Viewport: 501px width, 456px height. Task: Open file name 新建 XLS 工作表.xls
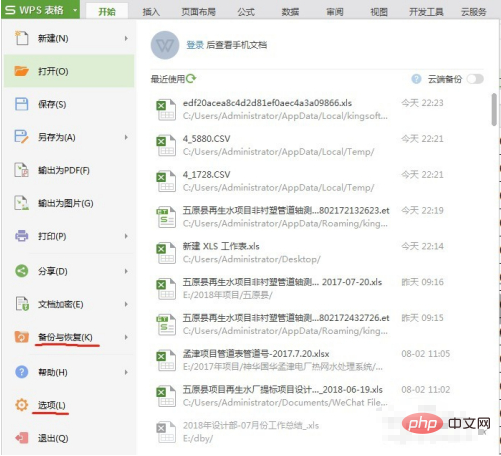221,246
